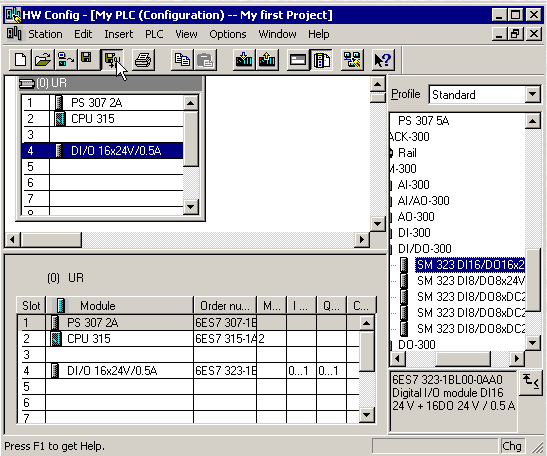Viewport: 547px width, 456px height.
Task: Click the Paste toolbar icon
Action: coord(205,60)
